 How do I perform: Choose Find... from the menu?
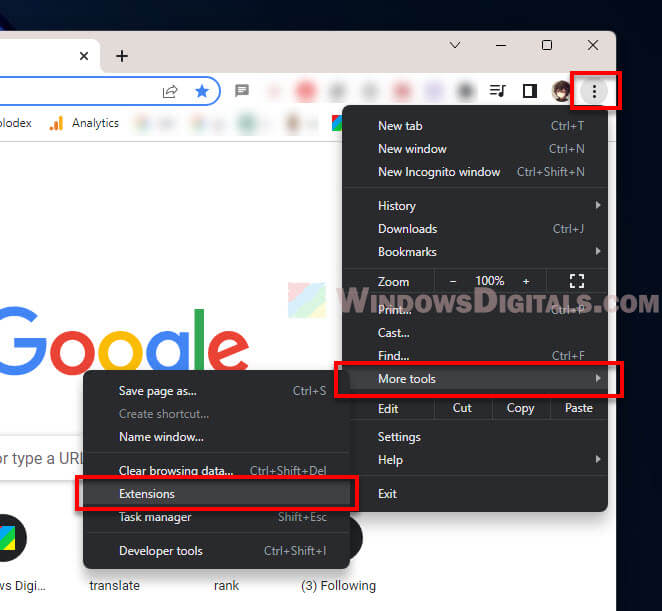[x=476, y=356]
